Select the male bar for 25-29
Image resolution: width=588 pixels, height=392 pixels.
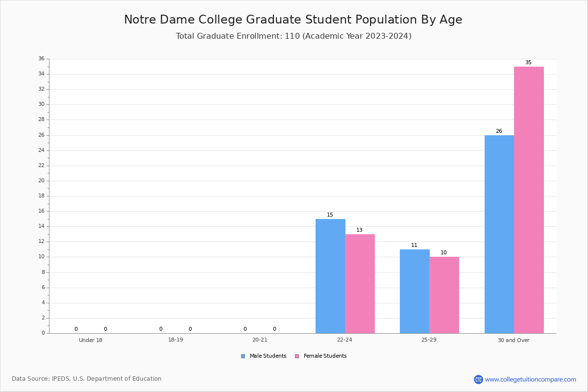tap(415, 291)
